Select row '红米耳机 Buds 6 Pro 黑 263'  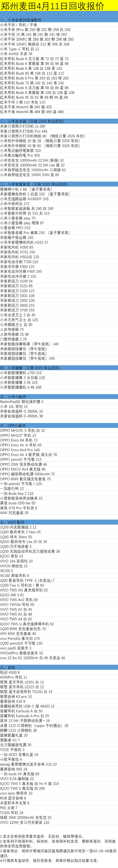[x=34, y=78]
